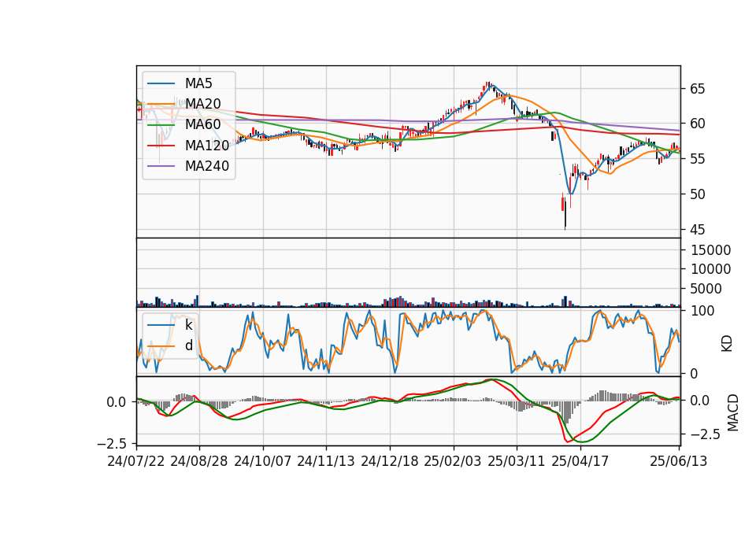Click the 24/07/22 date axis label
Screen dimensions: 756x543
click(136, 461)
